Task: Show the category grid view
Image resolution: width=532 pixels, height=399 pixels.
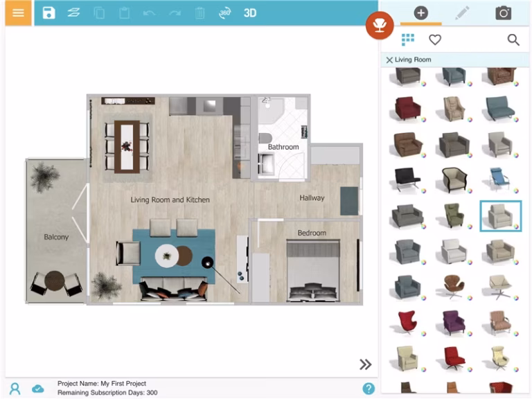Action: [408, 39]
